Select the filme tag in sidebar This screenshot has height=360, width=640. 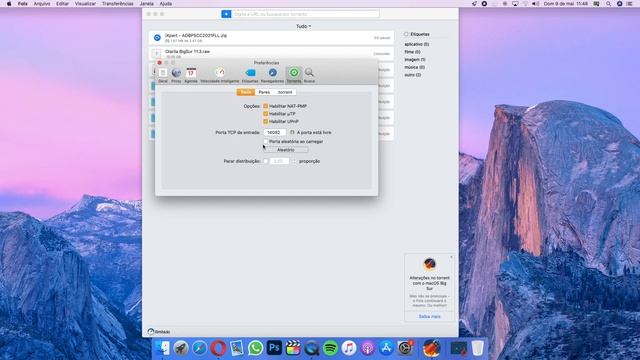pos(412,52)
